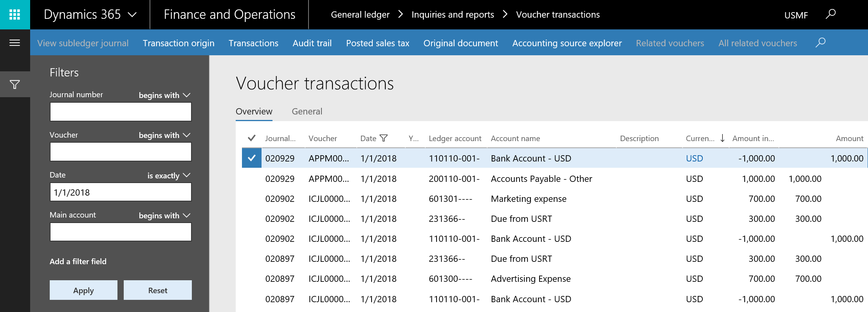Click the blue USD link in selected row
868x312 pixels.
click(x=695, y=158)
